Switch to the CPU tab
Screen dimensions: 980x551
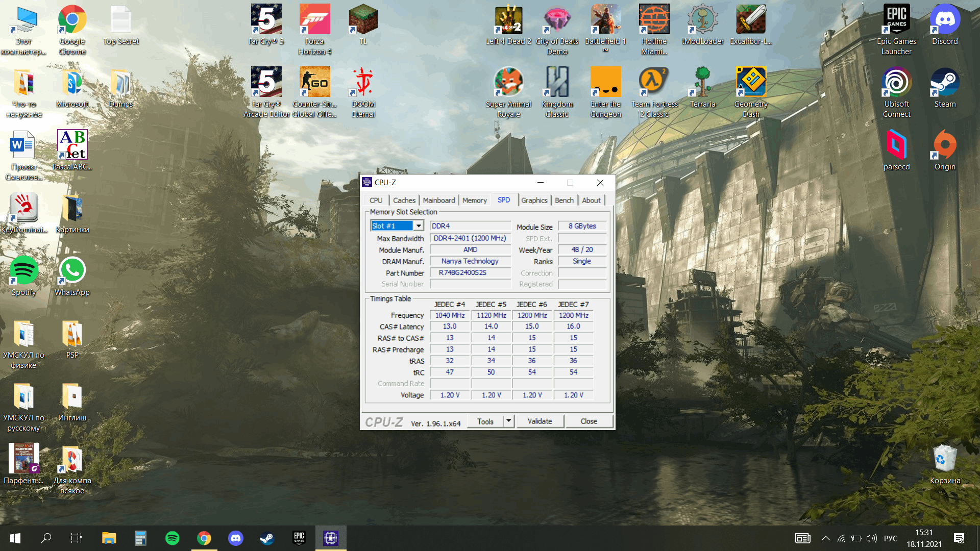[x=376, y=201]
